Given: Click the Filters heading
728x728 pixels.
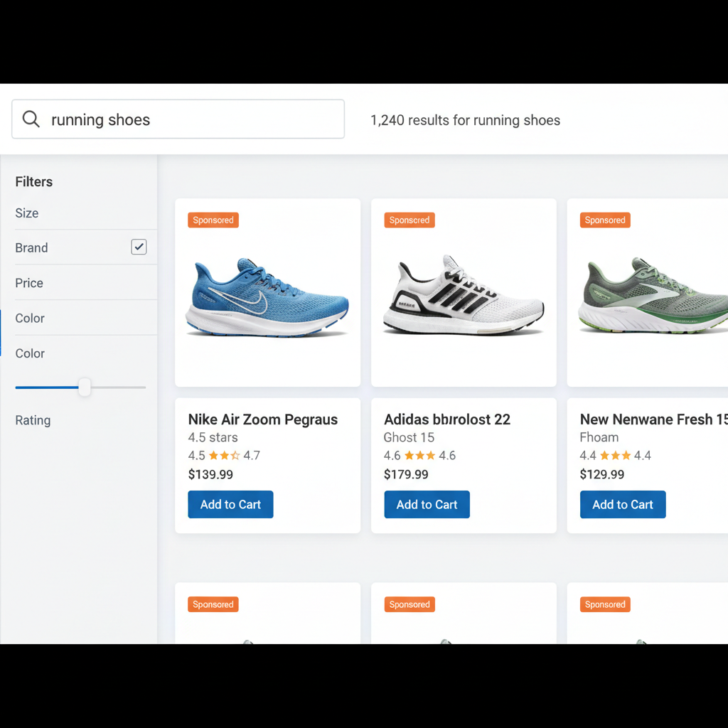Looking at the screenshot, I should pyautogui.click(x=34, y=181).
